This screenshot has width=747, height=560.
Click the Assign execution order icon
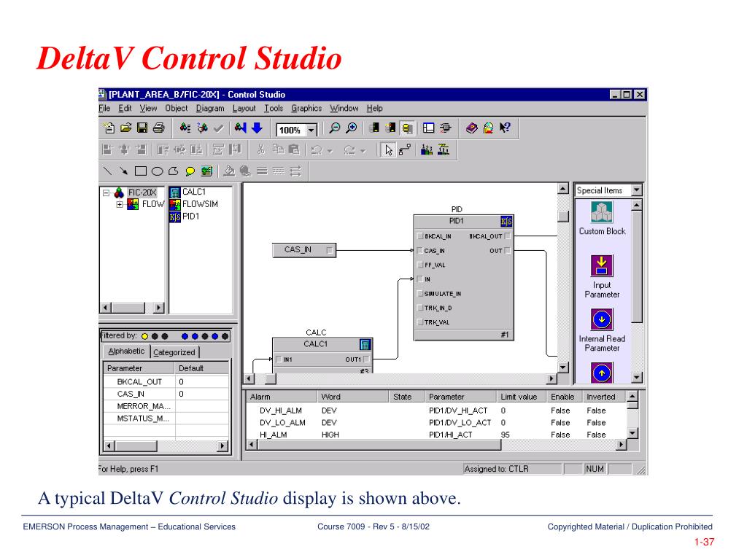pos(427,150)
